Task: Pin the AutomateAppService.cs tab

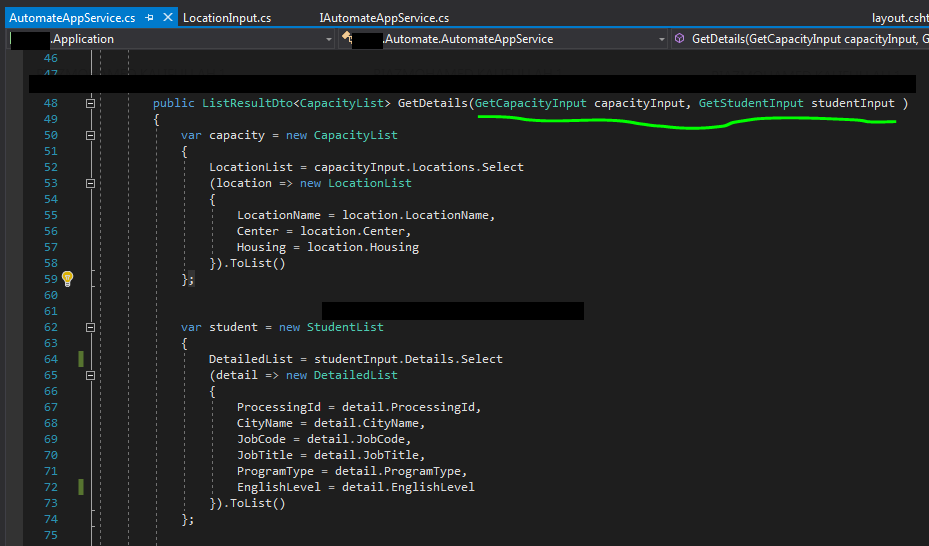Action: pos(149,18)
